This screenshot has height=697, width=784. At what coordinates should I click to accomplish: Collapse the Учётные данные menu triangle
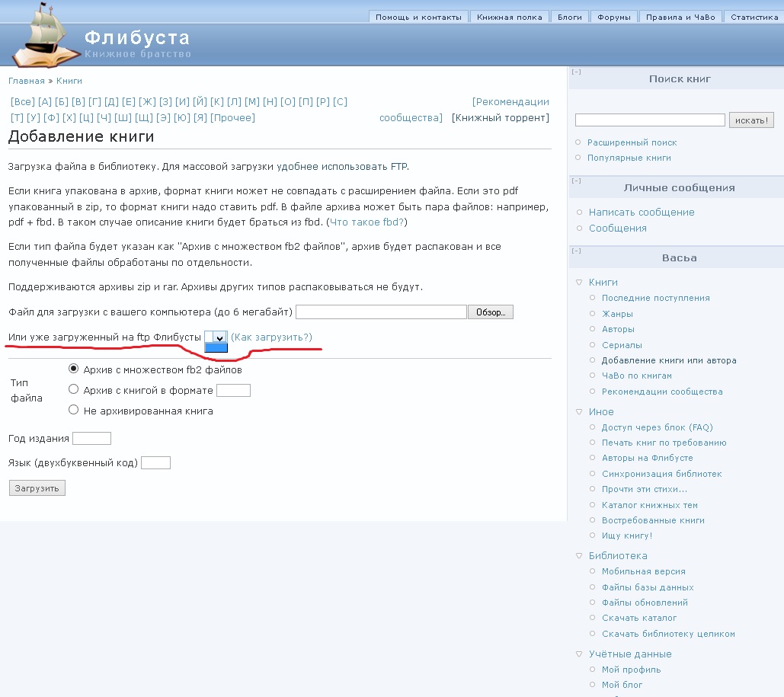[x=579, y=654]
